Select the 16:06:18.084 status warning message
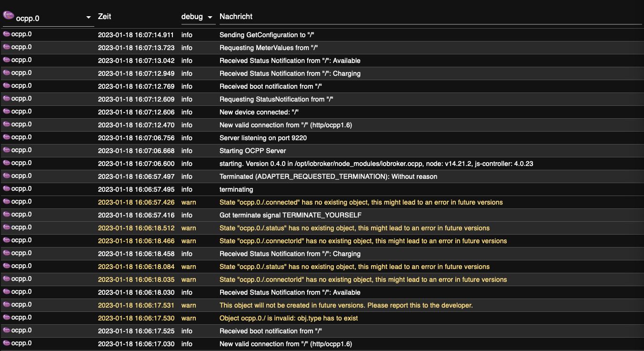 click(x=354, y=267)
